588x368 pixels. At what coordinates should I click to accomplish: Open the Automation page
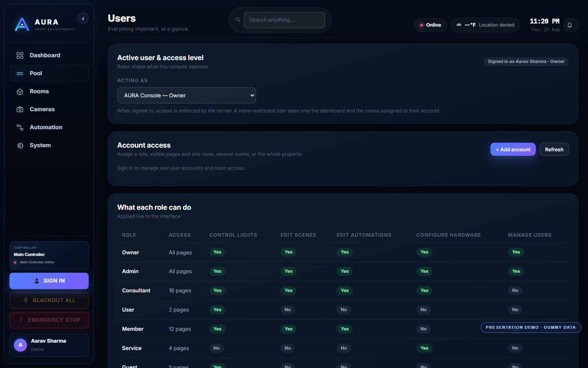click(x=49, y=128)
